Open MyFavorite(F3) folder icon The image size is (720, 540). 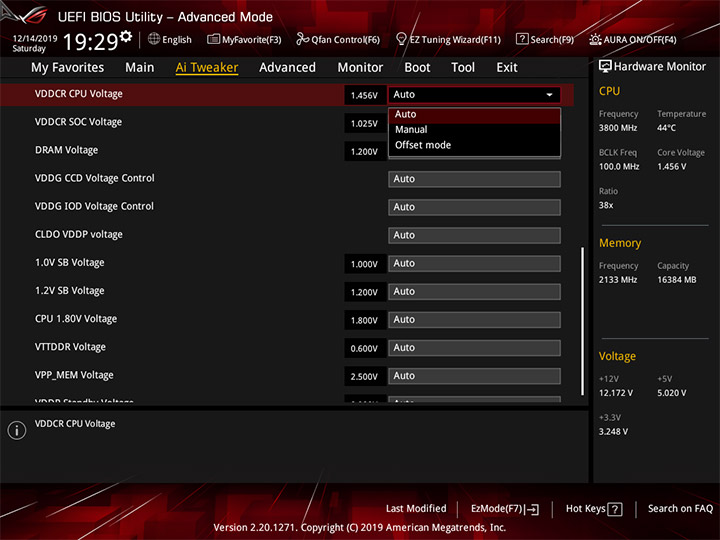click(x=213, y=39)
